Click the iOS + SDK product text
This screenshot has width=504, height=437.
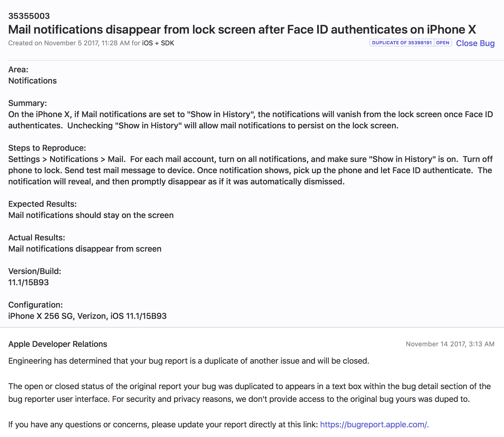coord(158,43)
